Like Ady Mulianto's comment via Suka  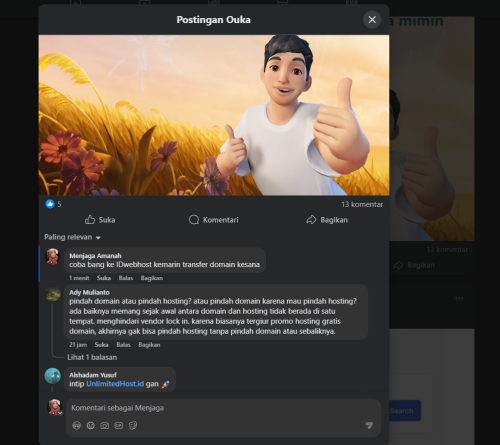[101, 345]
